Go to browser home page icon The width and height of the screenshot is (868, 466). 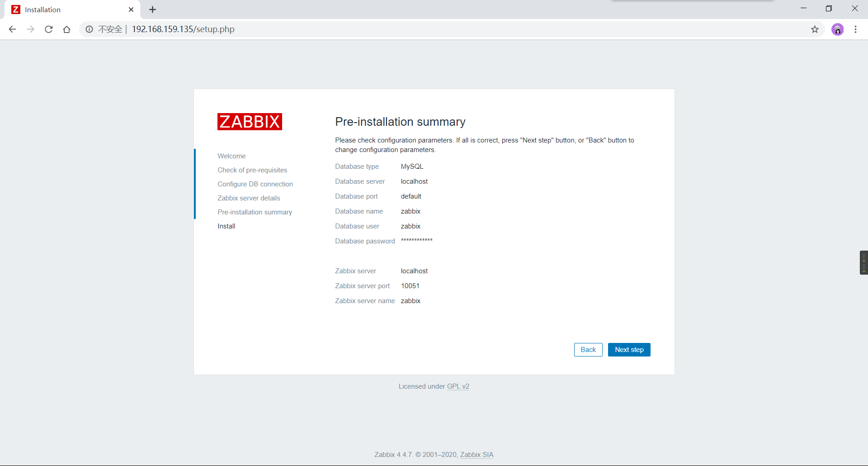coord(67,29)
